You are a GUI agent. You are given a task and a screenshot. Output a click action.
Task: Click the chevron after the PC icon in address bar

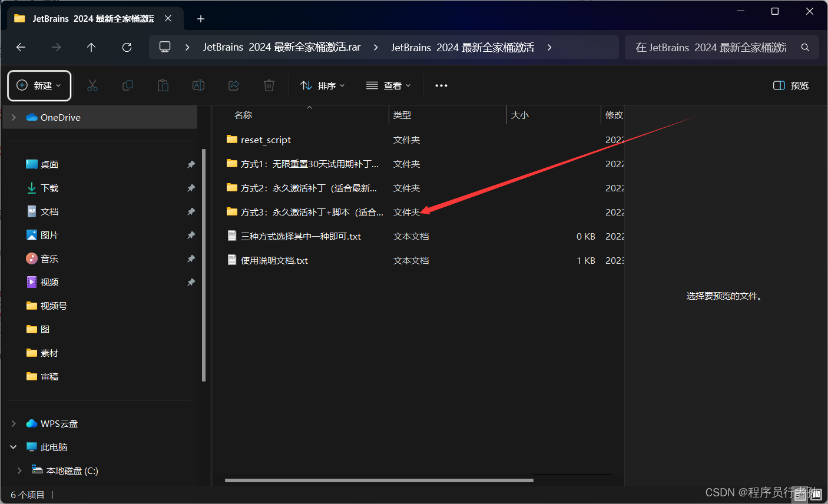tap(187, 47)
